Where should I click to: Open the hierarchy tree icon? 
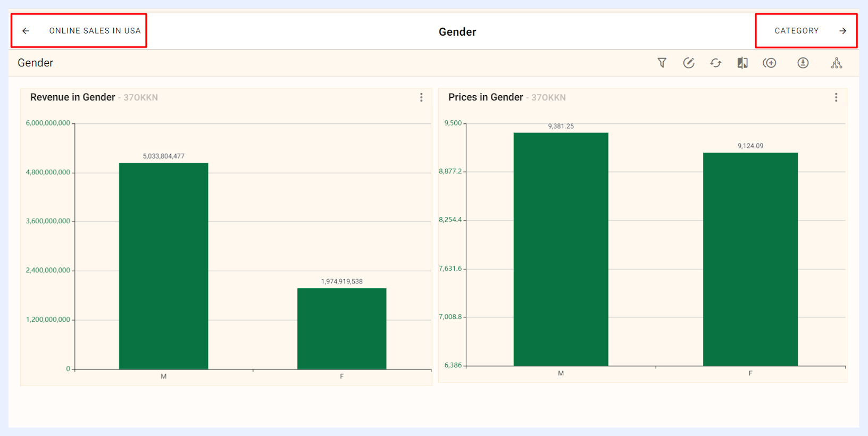point(837,63)
